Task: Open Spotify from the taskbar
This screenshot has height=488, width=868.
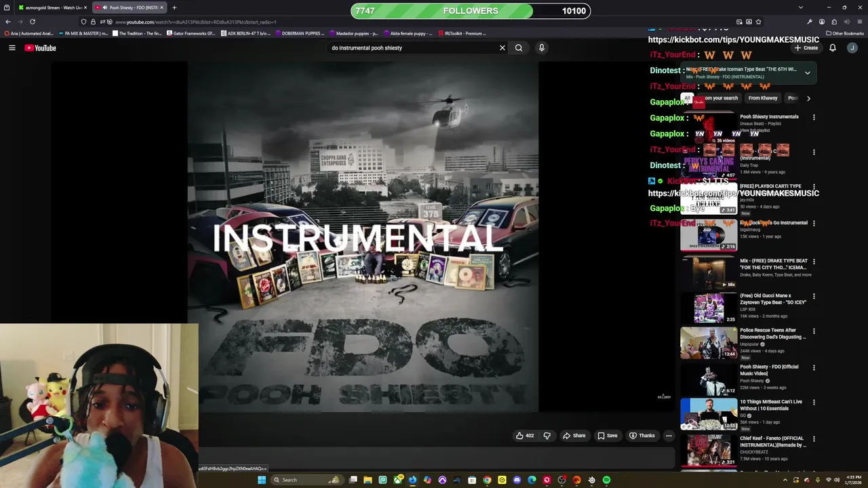Action: pos(606,480)
